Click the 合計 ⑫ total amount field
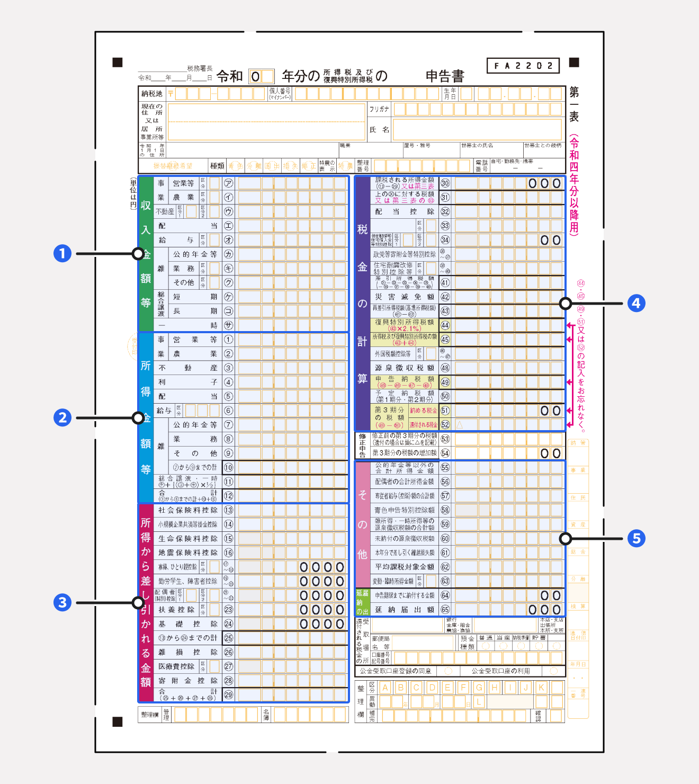The image size is (699, 784). coord(293,496)
